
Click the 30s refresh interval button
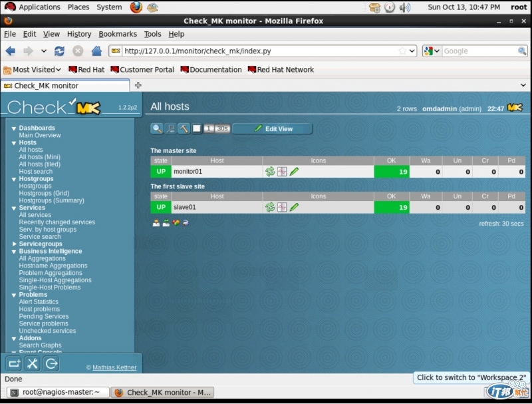click(222, 128)
